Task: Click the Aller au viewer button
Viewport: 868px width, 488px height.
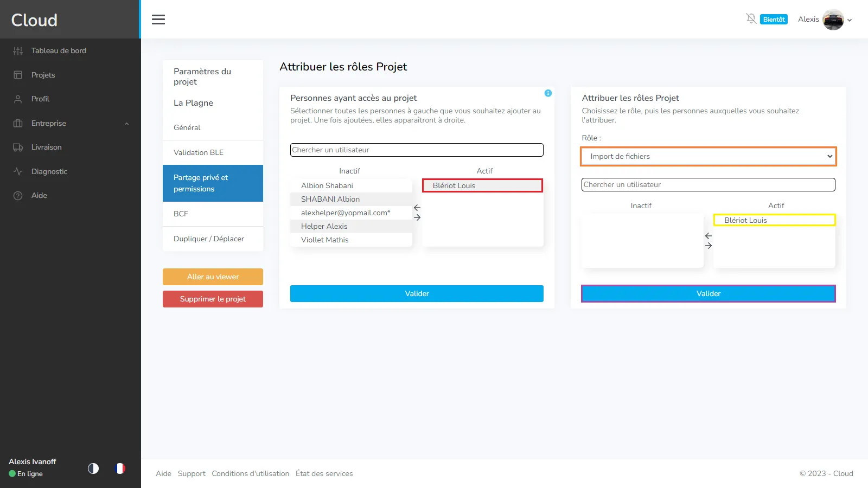Action: 213,277
